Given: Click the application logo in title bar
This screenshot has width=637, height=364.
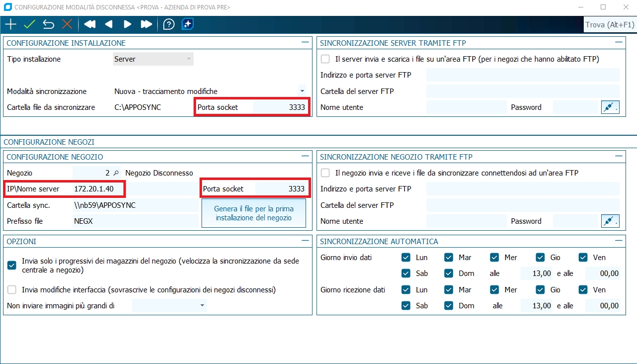Looking at the screenshot, I should 7,7.
